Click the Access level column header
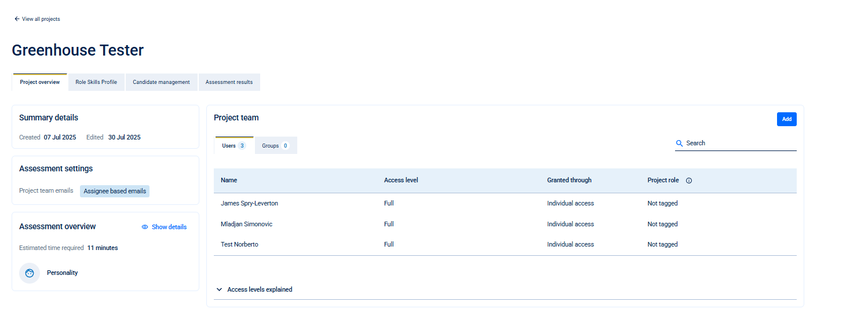The height and width of the screenshot is (327, 868). [401, 180]
